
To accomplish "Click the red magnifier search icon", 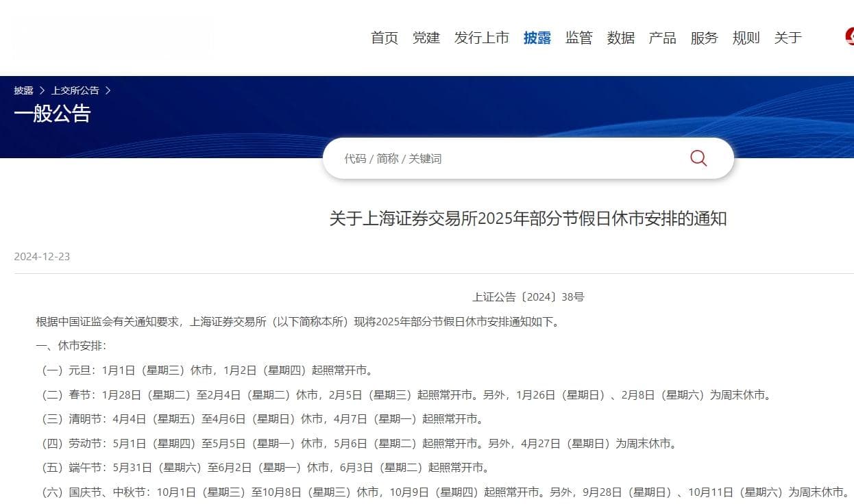I will pyautogui.click(x=698, y=158).
